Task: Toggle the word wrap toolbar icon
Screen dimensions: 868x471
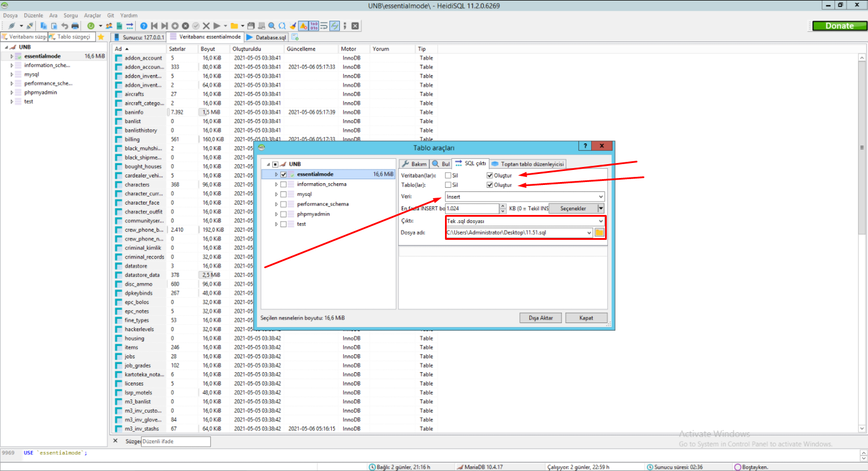Action: [324, 26]
